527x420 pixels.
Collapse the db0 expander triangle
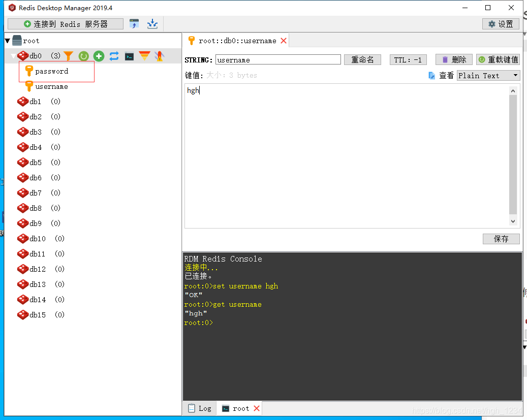click(x=13, y=56)
